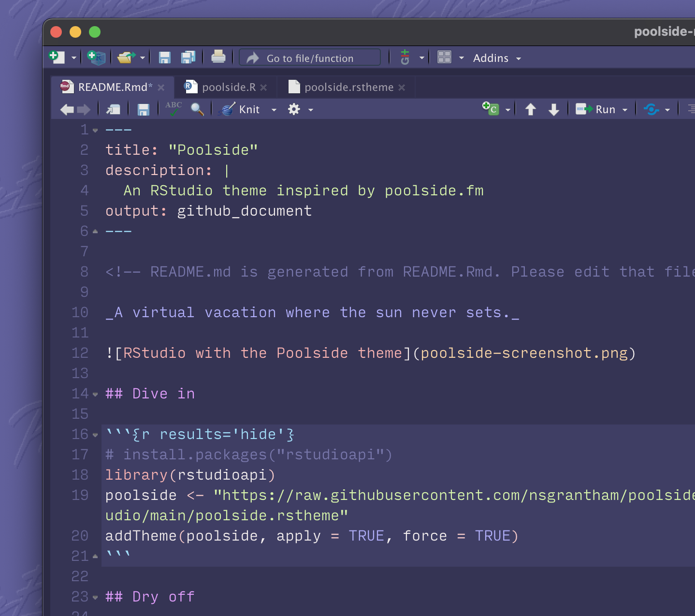Collapse the 'Dive in' section at line 14

tap(95, 395)
